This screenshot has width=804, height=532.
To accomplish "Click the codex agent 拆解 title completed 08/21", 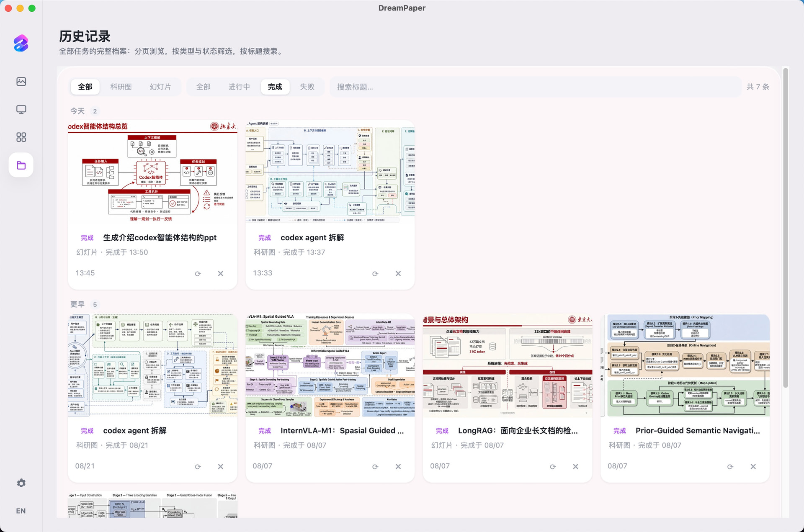I will pos(135,431).
